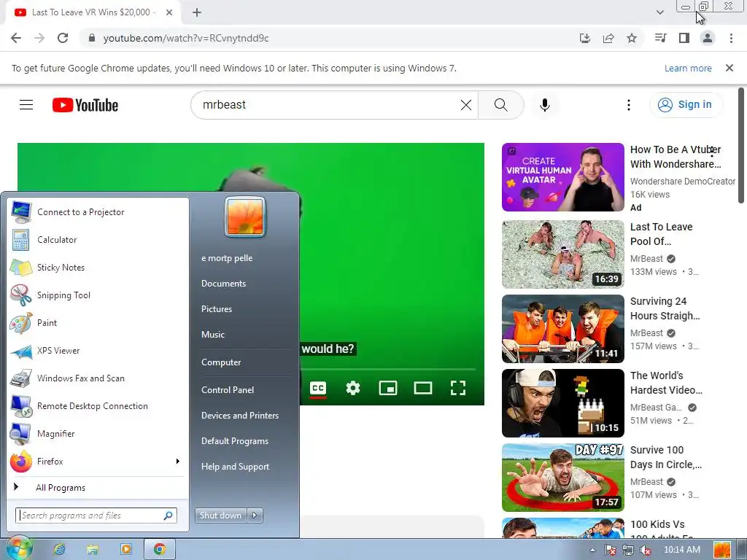Screen dimensions: 747x560
Task: Open Windows Explorer folder taskbar icon
Action: (93, 549)
